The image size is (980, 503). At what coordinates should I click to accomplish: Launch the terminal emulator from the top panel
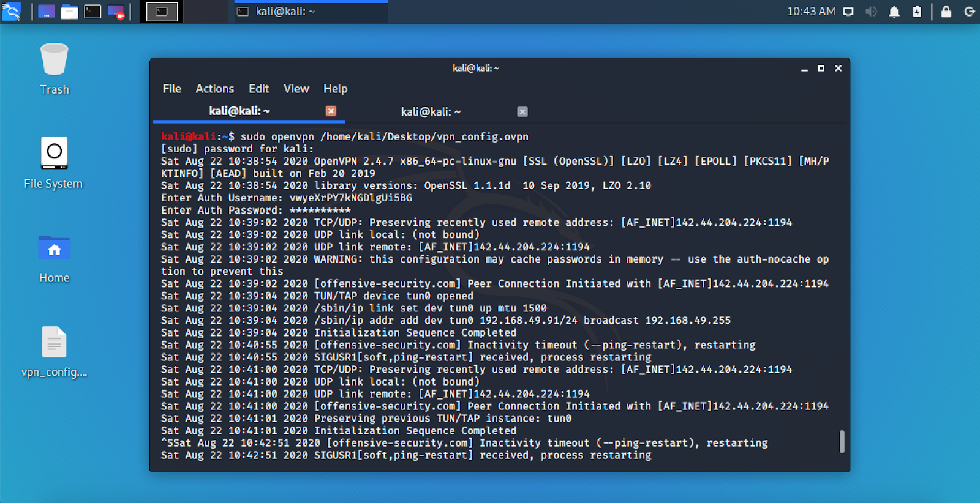tap(92, 11)
